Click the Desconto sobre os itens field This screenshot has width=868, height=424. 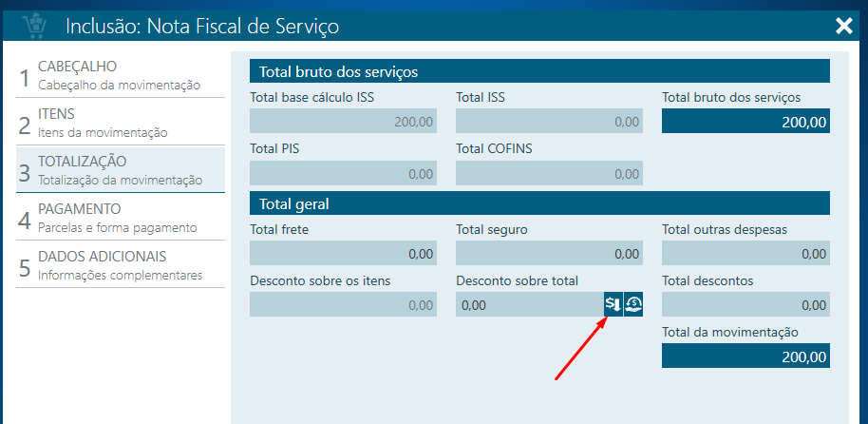(x=343, y=304)
